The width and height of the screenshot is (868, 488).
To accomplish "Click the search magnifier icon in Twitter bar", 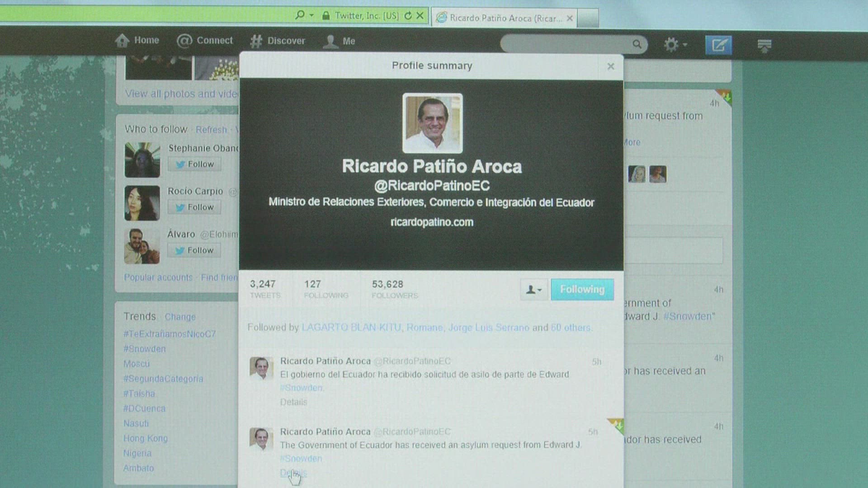I will click(x=637, y=44).
